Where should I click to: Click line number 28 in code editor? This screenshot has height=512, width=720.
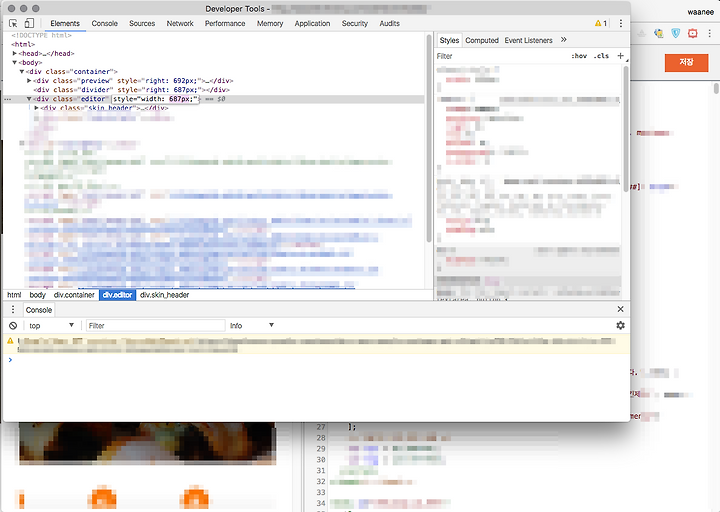tap(321, 438)
